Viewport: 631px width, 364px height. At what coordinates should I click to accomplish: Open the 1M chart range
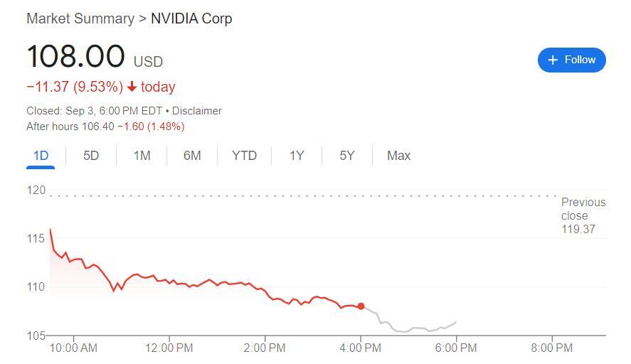pyautogui.click(x=142, y=156)
